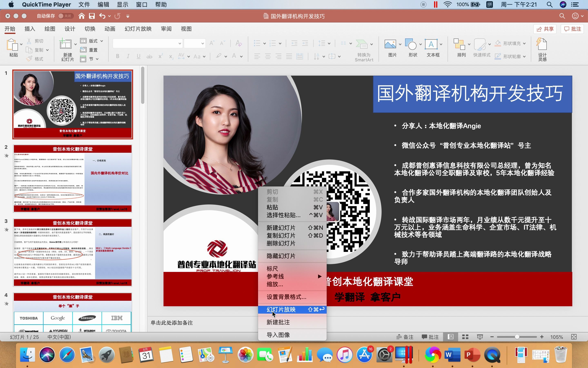Click the notes field 单击此处添加备注
This screenshot has height=368, width=588.
point(171,323)
